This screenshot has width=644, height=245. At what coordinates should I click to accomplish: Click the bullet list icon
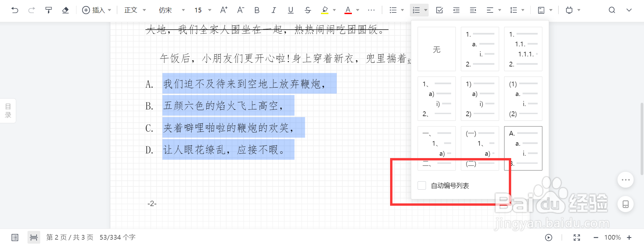click(x=393, y=10)
